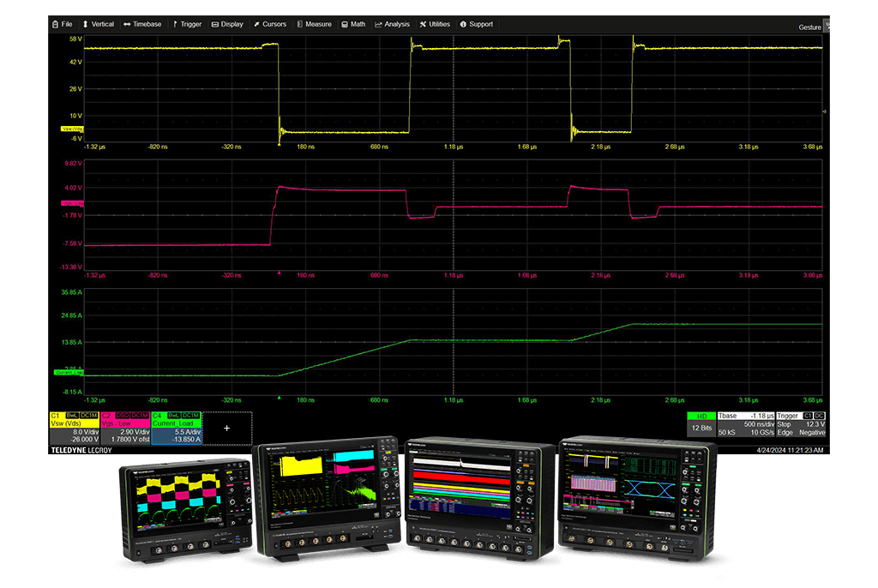Click the + box to add a new trace
878x588 pixels.
[226, 428]
